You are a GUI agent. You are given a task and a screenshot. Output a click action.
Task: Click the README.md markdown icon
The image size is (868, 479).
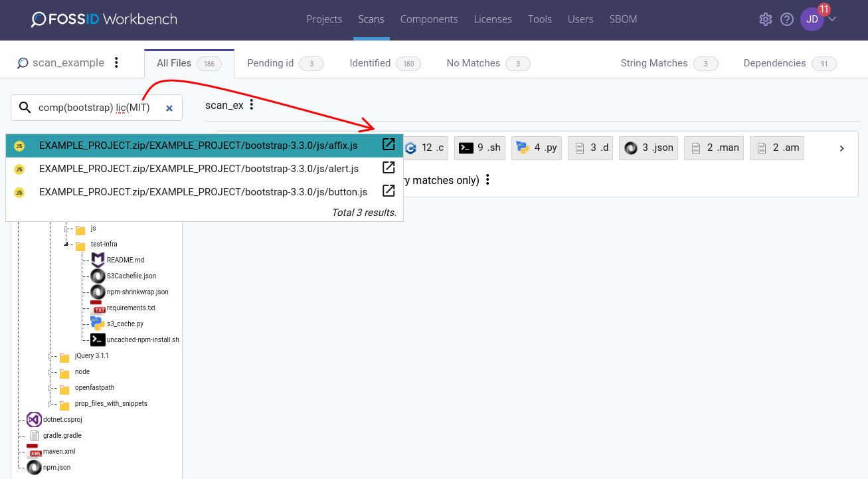[x=98, y=260]
